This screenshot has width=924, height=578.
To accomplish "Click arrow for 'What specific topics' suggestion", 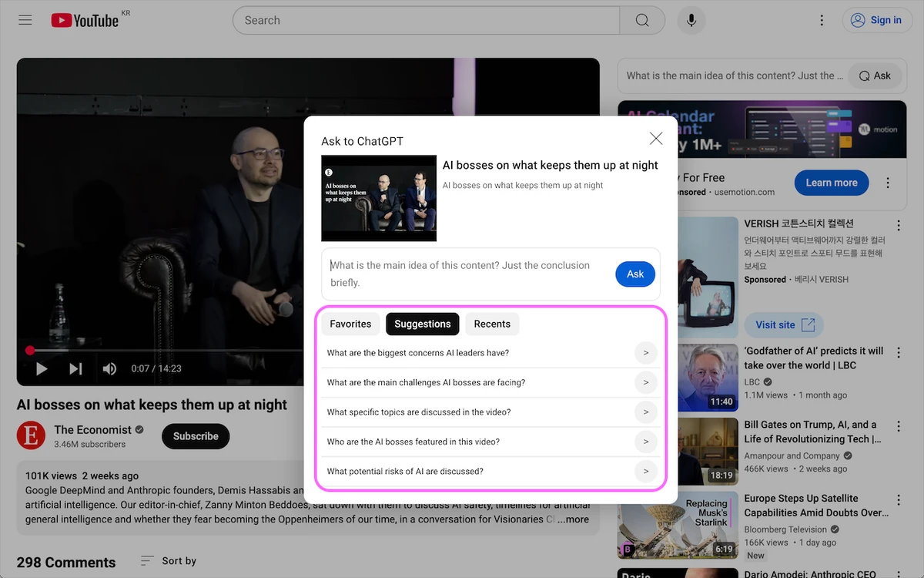I will tap(645, 412).
